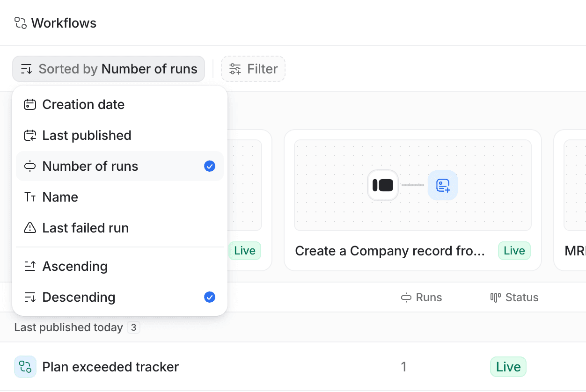Click the Live badge on the Company record card

[514, 251]
